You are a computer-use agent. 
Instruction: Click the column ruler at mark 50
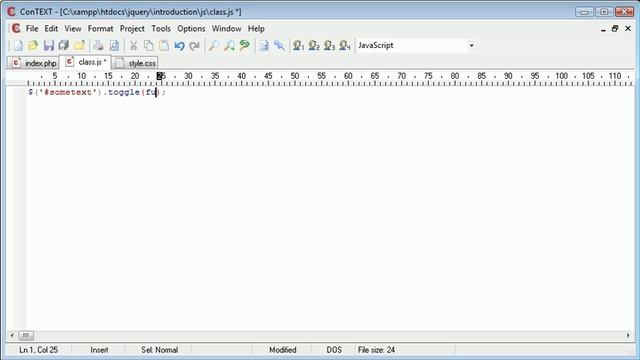click(x=295, y=77)
